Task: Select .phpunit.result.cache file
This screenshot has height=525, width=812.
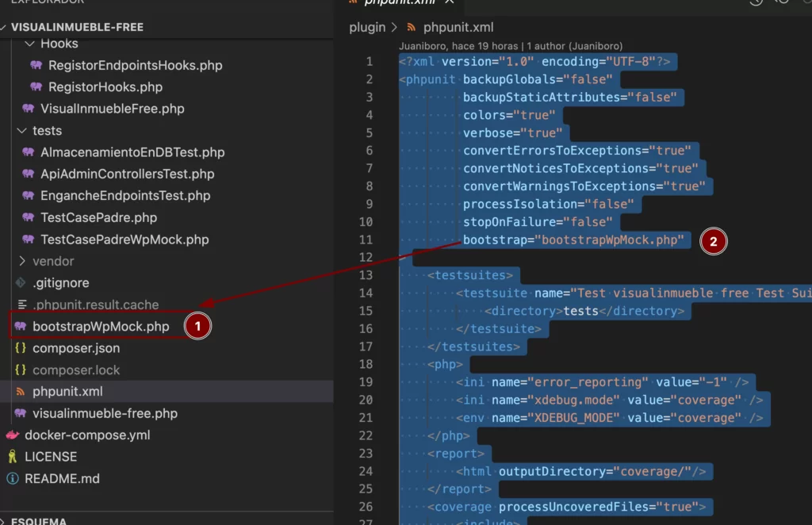Action: click(x=96, y=305)
